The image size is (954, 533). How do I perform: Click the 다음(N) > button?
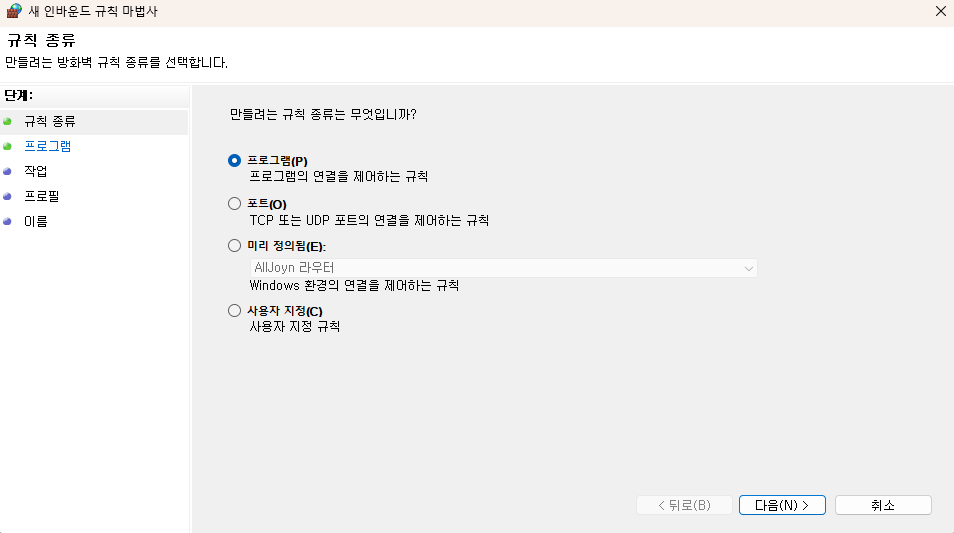782,505
